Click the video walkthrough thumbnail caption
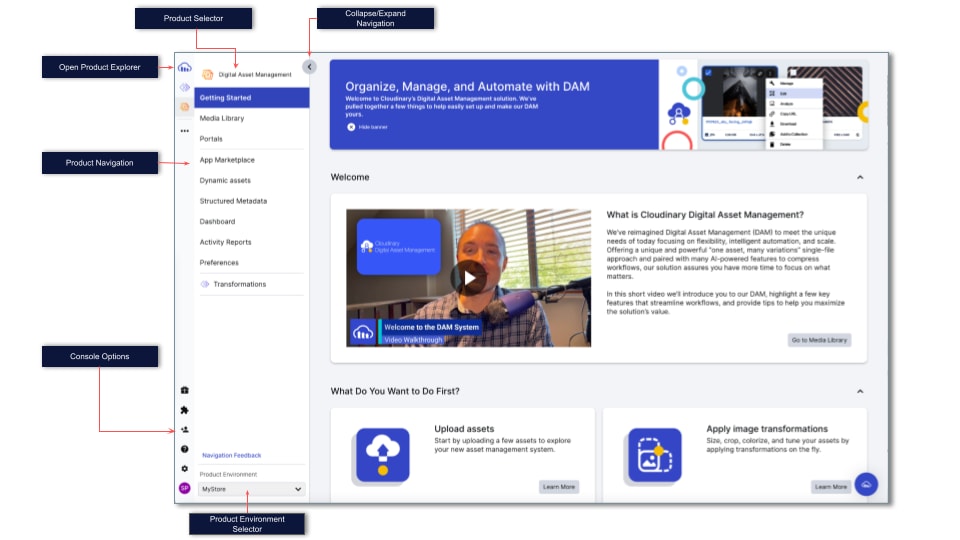This screenshot has height=540, width=960. [x=431, y=333]
